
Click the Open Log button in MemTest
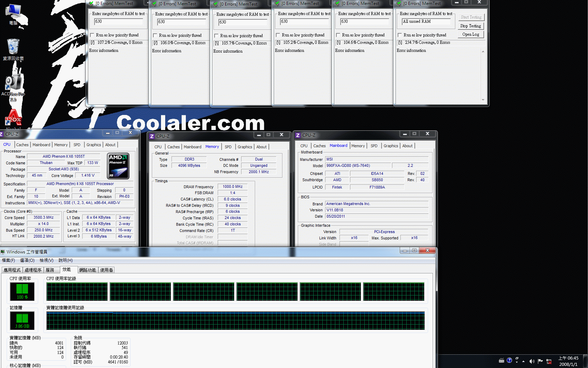(471, 34)
